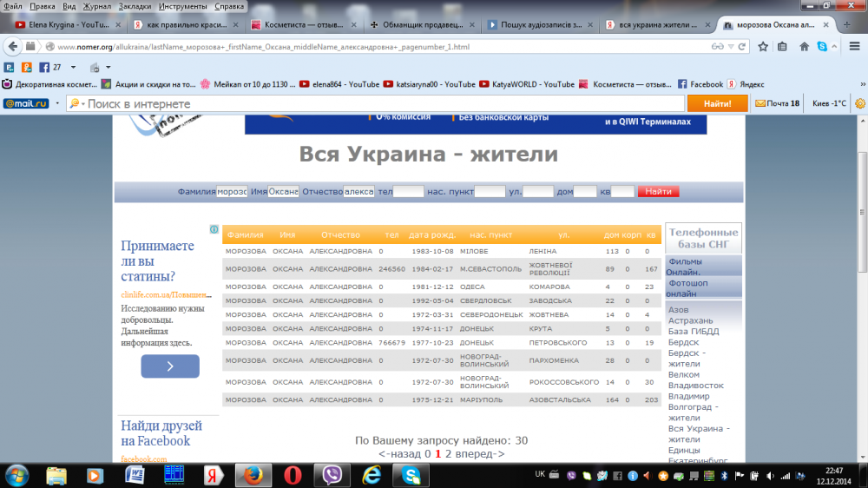Open Viber from the taskbar
The height and width of the screenshot is (488, 868).
[332, 474]
